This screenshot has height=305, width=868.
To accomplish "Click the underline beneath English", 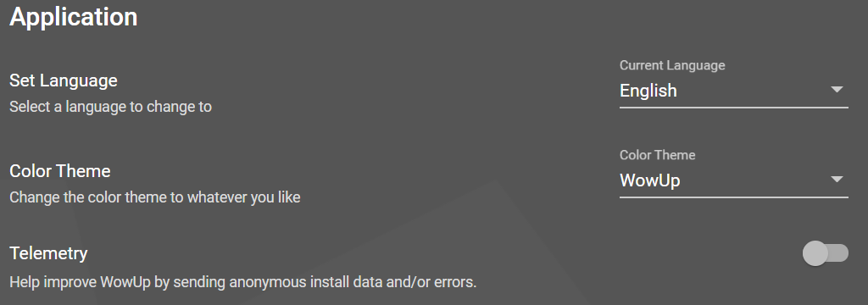I will [x=733, y=108].
